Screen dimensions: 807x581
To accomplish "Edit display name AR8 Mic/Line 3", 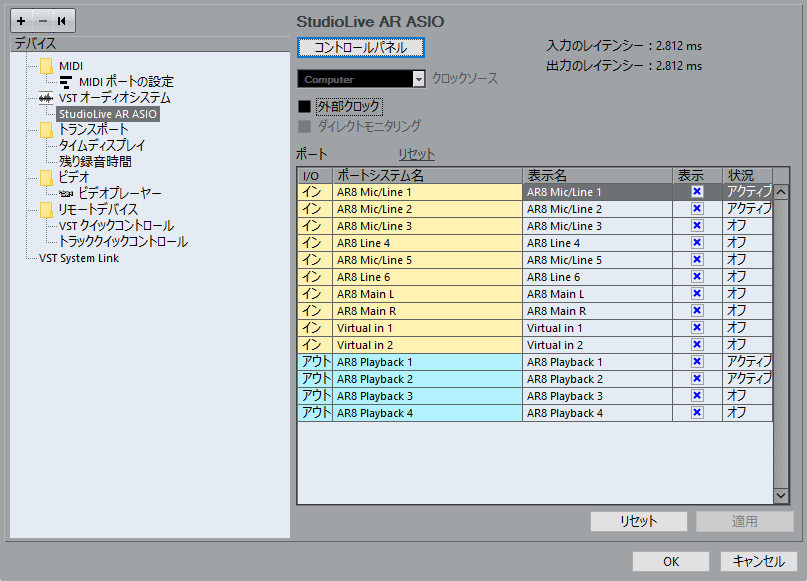I will point(598,226).
